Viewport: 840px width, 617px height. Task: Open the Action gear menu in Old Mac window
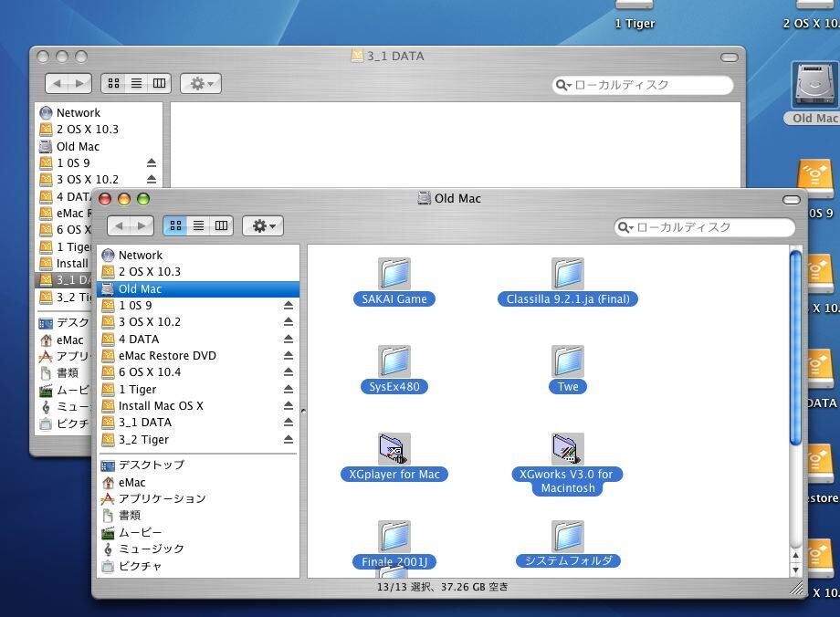(262, 225)
